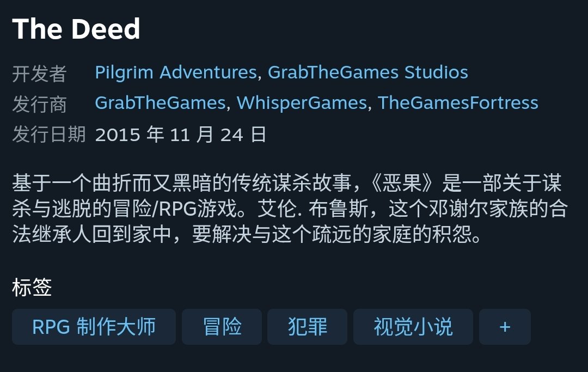Visit the WhisperGames publisher page
This screenshot has height=372, width=588.
pos(302,103)
